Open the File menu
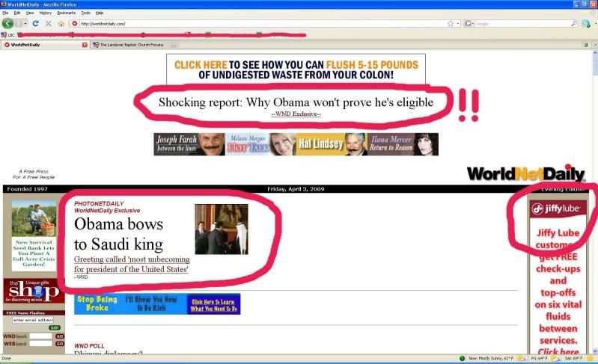The width and height of the screenshot is (598, 364). (x=5, y=13)
